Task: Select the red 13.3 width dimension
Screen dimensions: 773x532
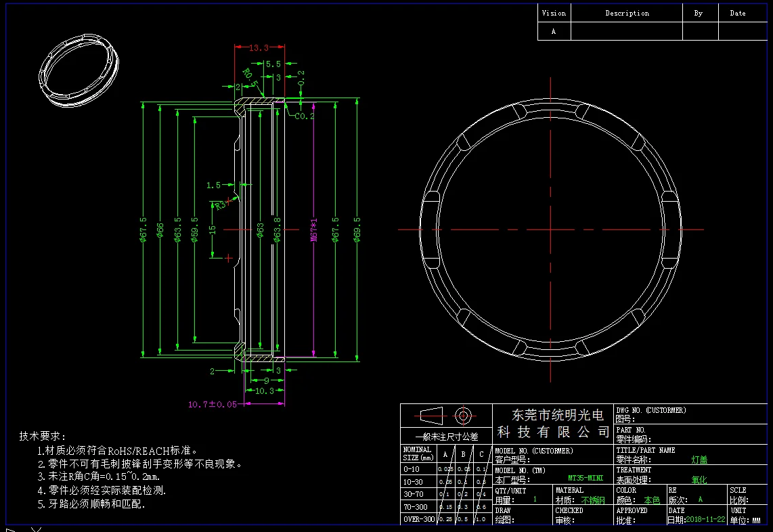Action: [x=259, y=48]
